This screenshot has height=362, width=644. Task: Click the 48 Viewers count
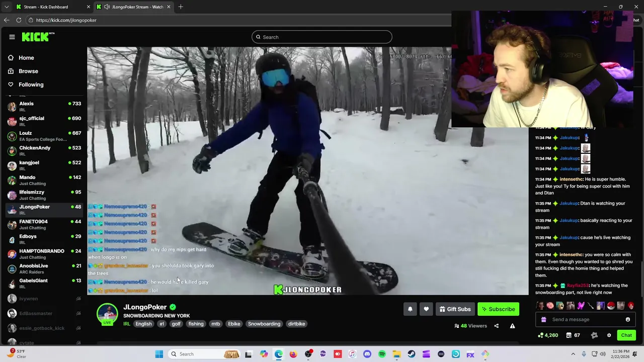coord(470,326)
